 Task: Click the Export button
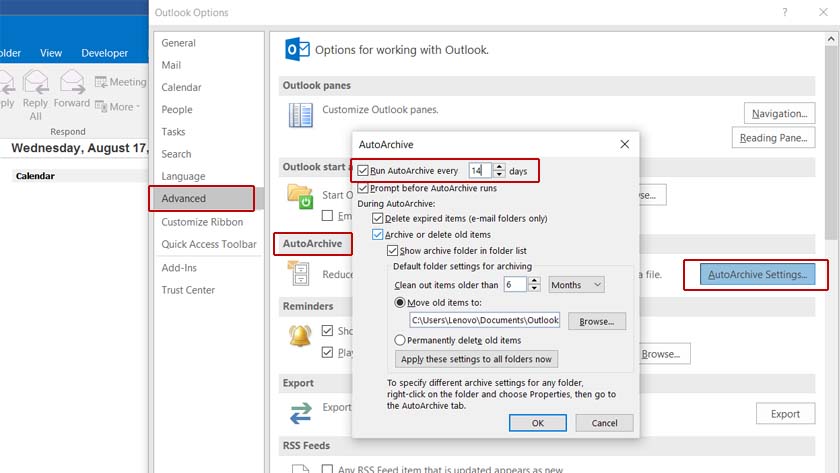pyautogui.click(x=785, y=414)
